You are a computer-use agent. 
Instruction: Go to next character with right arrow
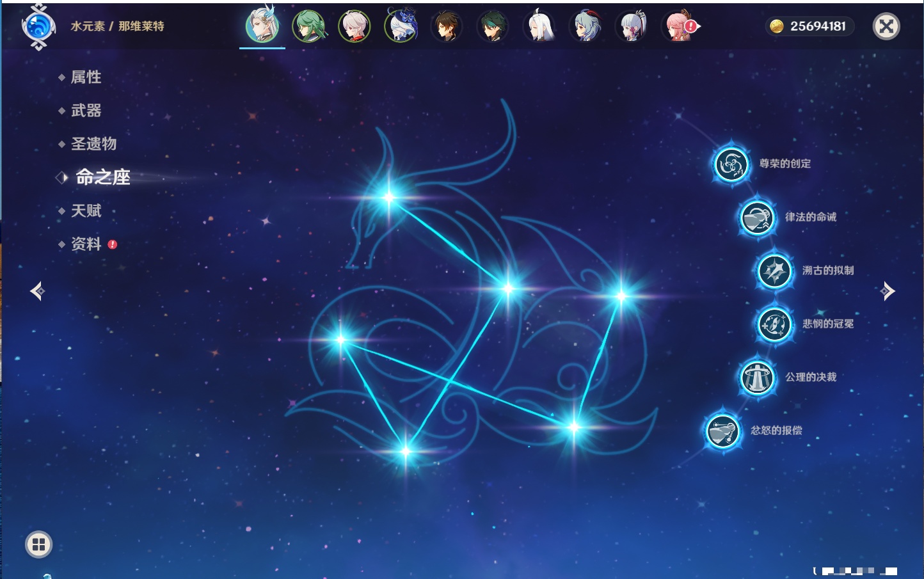point(888,291)
